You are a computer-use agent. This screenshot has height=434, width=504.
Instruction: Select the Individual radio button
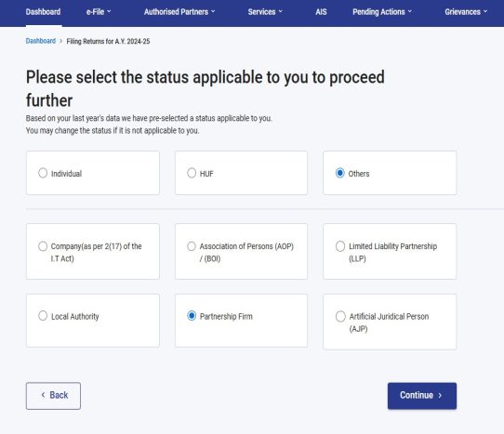[x=43, y=173]
